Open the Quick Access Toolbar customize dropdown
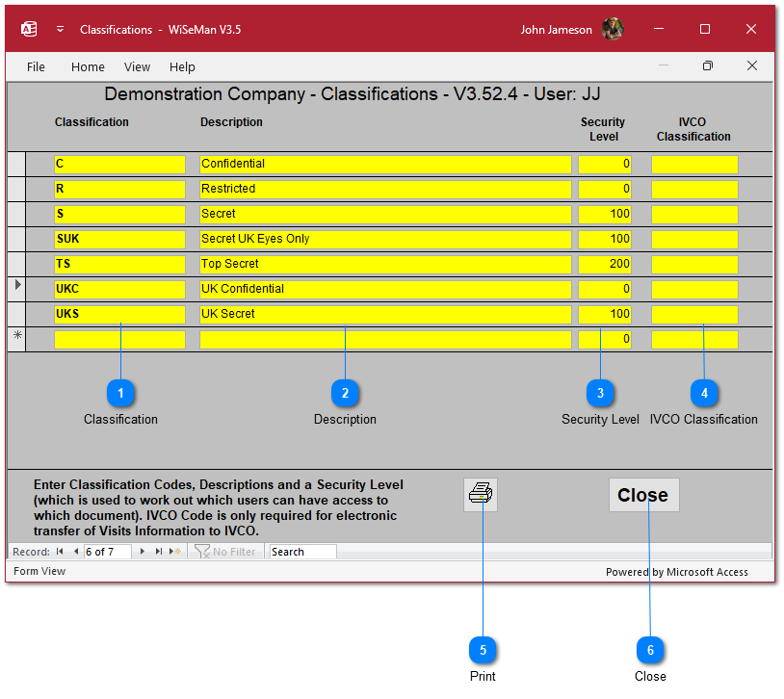Image resolution: width=784 pixels, height=699 pixels. pyautogui.click(x=60, y=30)
